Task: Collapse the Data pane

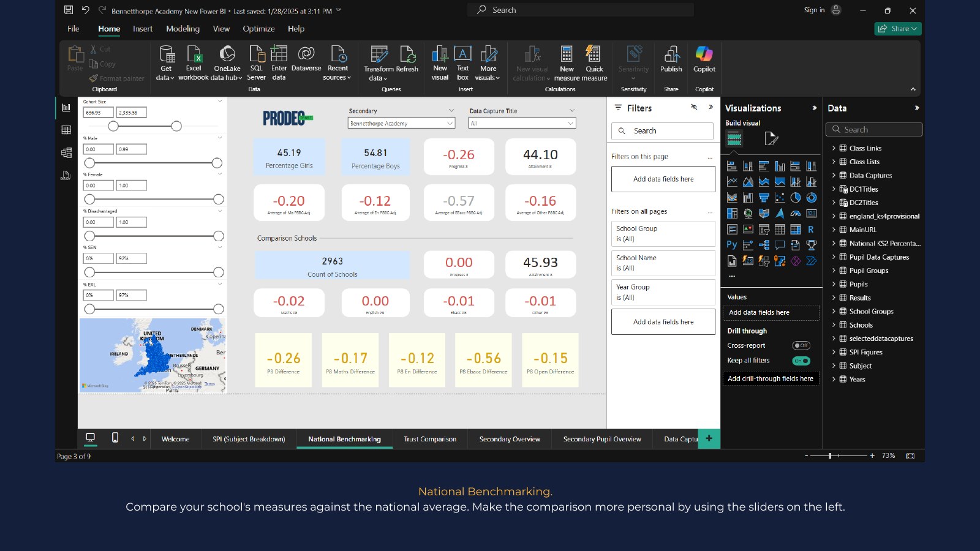Action: point(916,108)
